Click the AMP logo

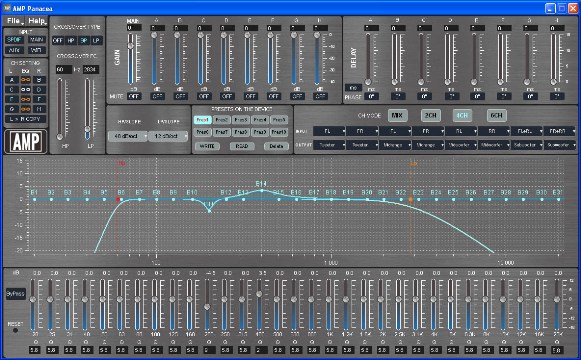coord(26,141)
